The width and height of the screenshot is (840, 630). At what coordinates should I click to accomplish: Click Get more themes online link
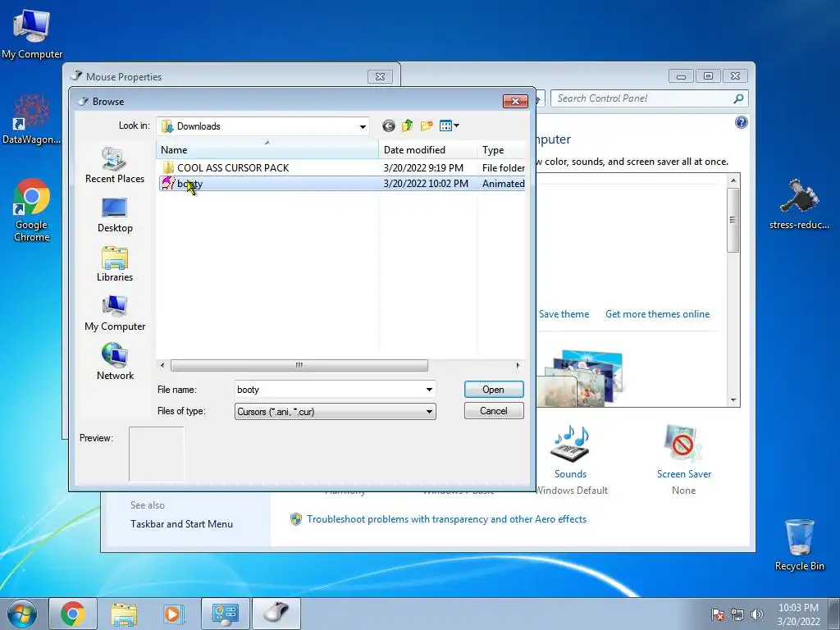point(657,314)
